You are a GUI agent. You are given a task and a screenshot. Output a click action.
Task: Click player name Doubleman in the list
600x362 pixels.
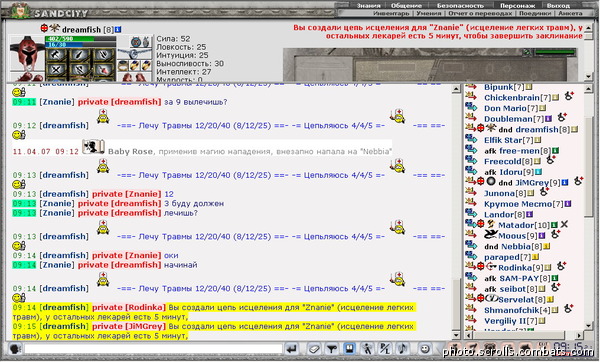pyautogui.click(x=508, y=119)
